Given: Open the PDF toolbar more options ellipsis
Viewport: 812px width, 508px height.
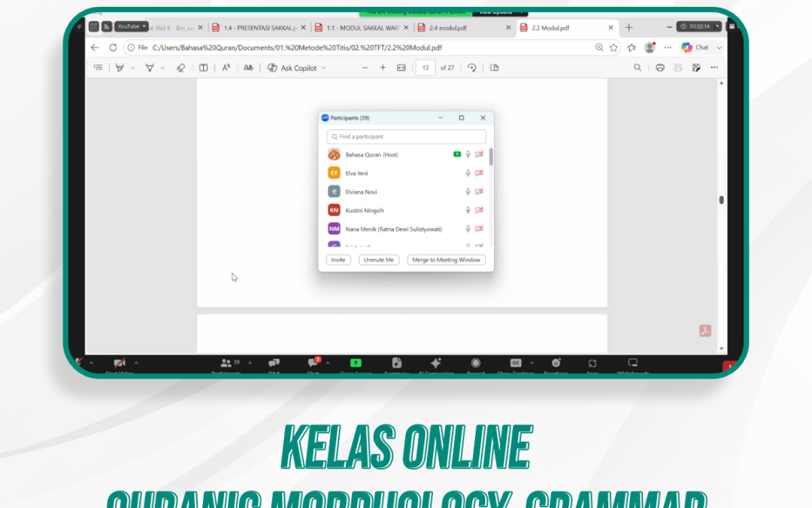Looking at the screenshot, I should click(x=714, y=68).
